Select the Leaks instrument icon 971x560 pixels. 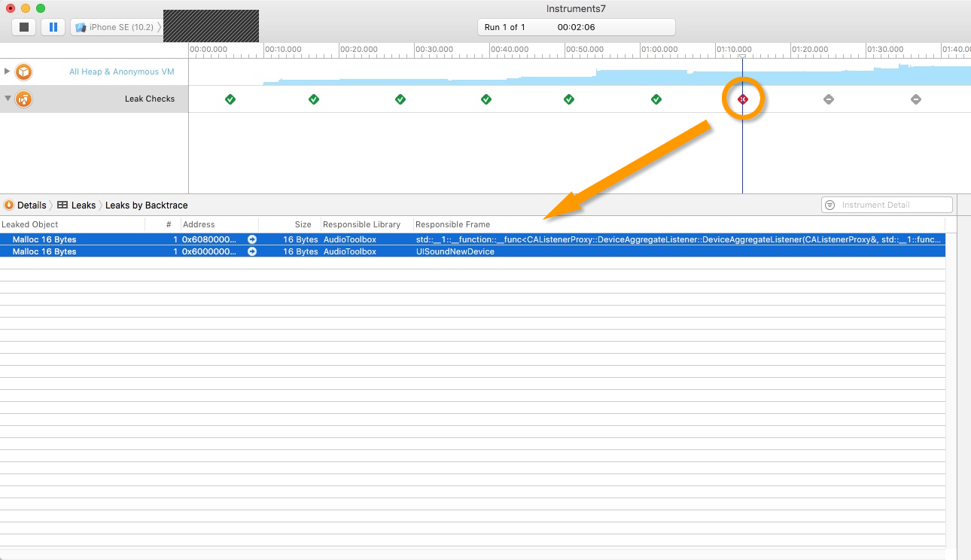pyautogui.click(x=24, y=99)
